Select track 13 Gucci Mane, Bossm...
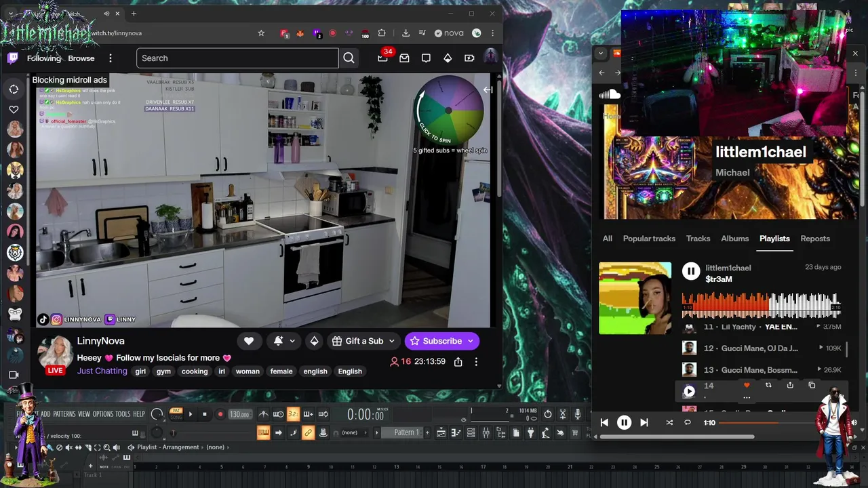Viewport: 868px width, 488px height. 759,370
